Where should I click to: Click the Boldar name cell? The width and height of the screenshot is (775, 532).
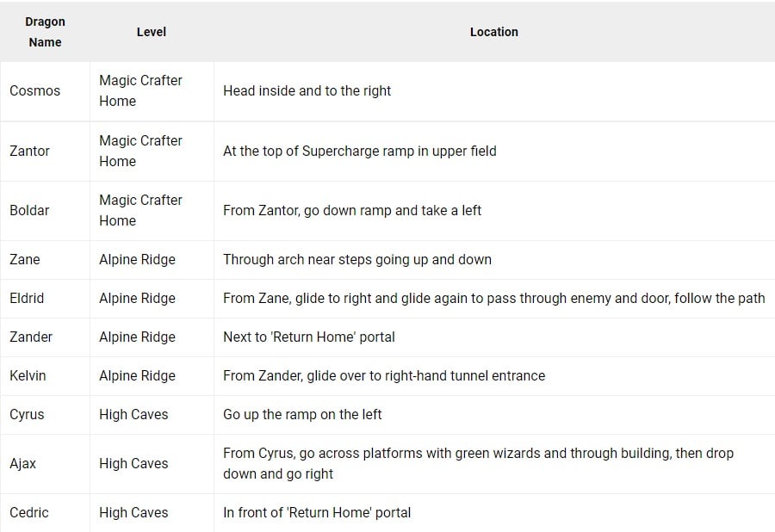pos(30,210)
